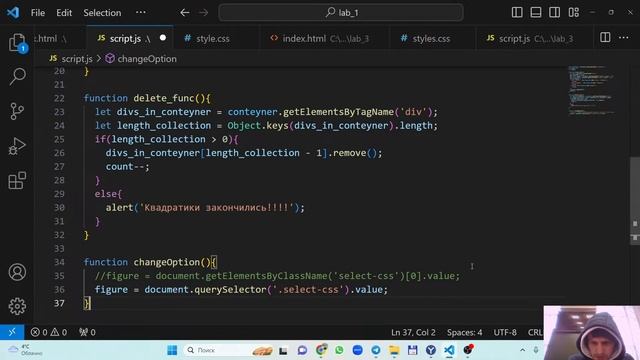Click the string 'Квадратики закончились!!!!'

click(x=217, y=208)
